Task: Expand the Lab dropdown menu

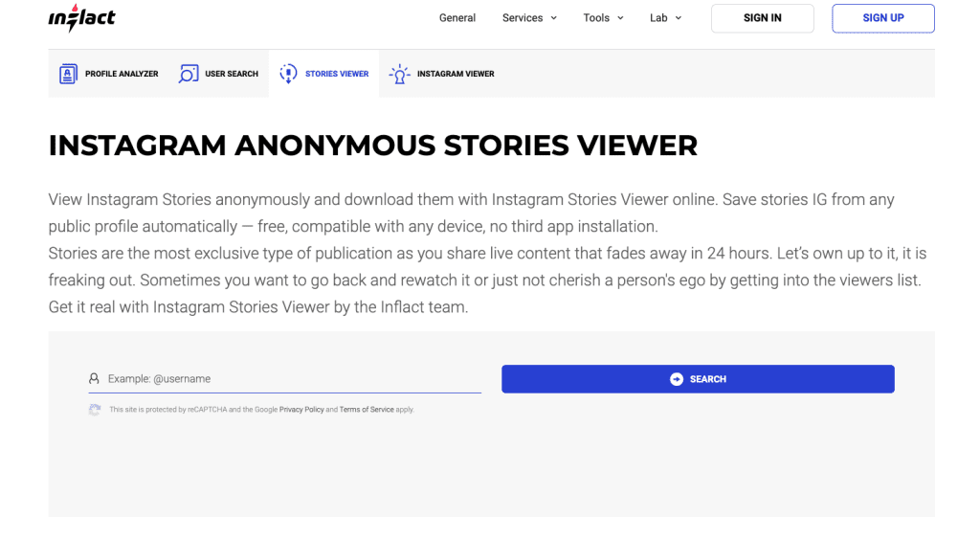Action: pyautogui.click(x=666, y=18)
